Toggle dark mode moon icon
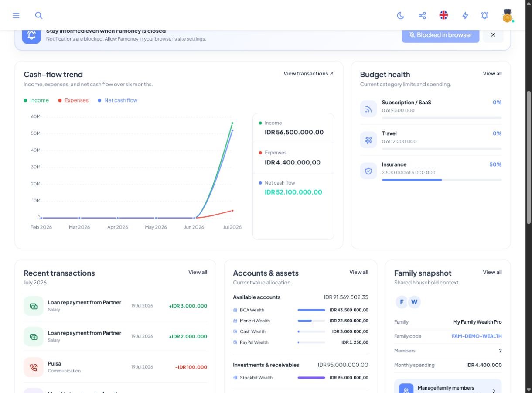Image resolution: width=532 pixels, height=393 pixels. pos(400,15)
